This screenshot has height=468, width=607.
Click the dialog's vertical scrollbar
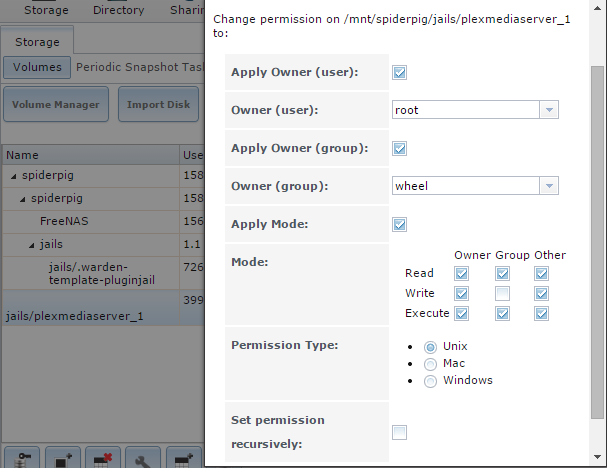point(598,240)
